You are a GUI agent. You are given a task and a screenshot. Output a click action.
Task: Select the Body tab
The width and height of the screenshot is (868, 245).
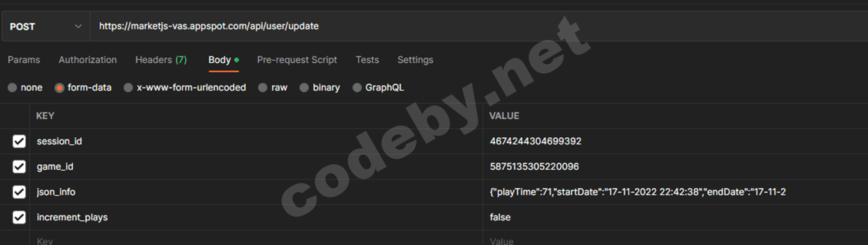(x=224, y=60)
